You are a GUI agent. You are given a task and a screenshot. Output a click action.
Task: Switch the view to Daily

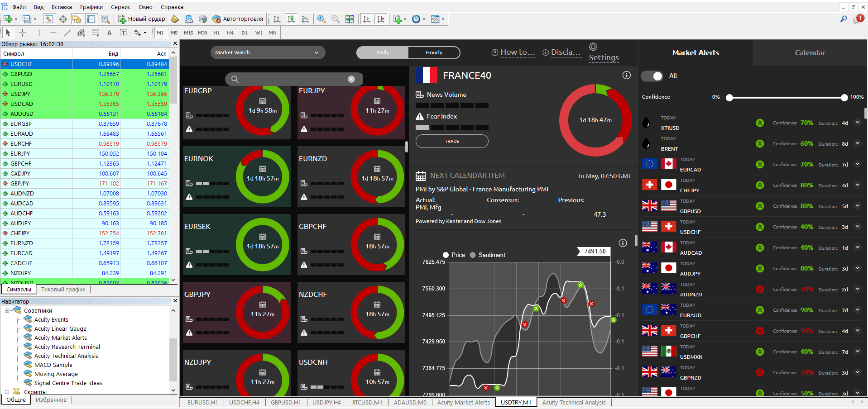[383, 52]
